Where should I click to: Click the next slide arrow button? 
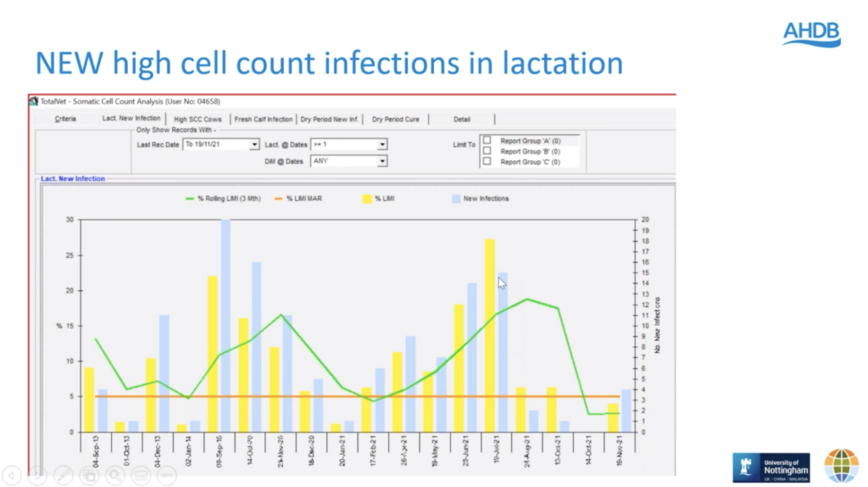click(x=38, y=476)
